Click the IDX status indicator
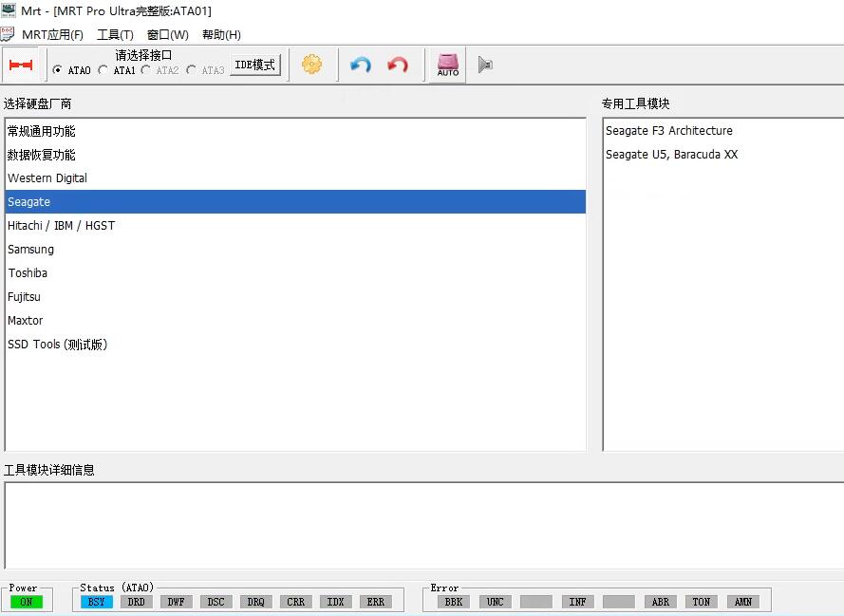Image resolution: width=844 pixels, height=616 pixels. pos(335,602)
